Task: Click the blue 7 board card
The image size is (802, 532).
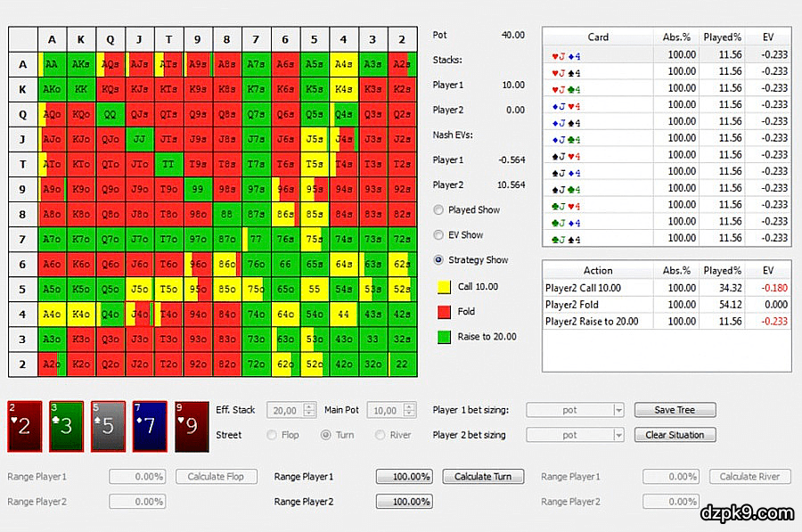Action: click(x=150, y=425)
